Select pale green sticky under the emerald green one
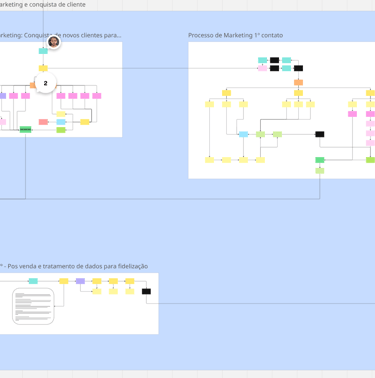The width and height of the screenshot is (375, 378). click(320, 171)
